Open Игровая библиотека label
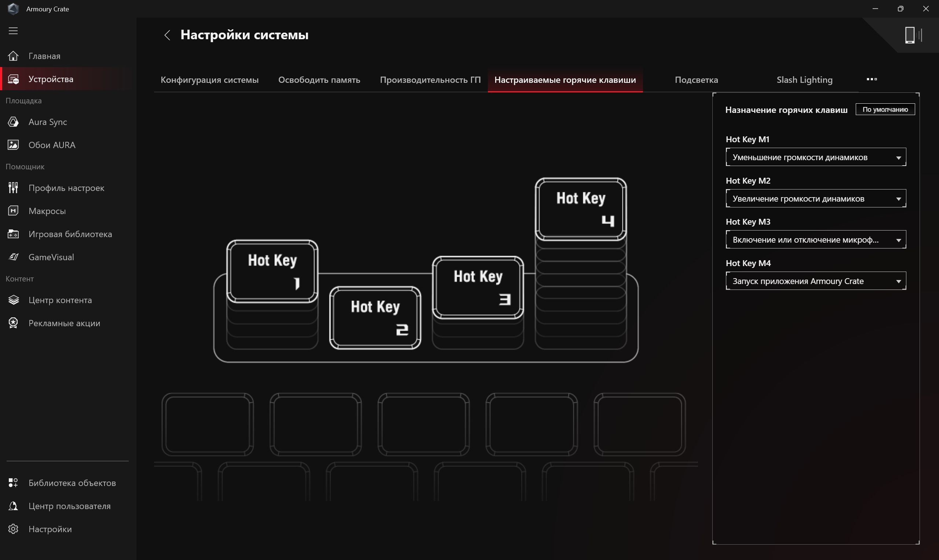Image resolution: width=939 pixels, height=560 pixels. click(x=70, y=234)
